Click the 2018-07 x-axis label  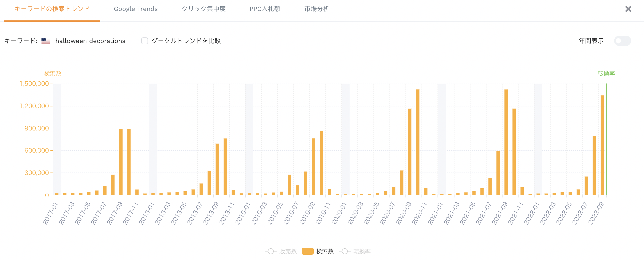click(195, 213)
